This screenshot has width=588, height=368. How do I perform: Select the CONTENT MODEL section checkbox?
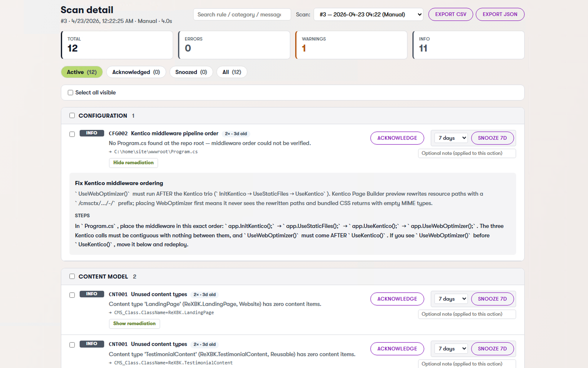pos(72,276)
